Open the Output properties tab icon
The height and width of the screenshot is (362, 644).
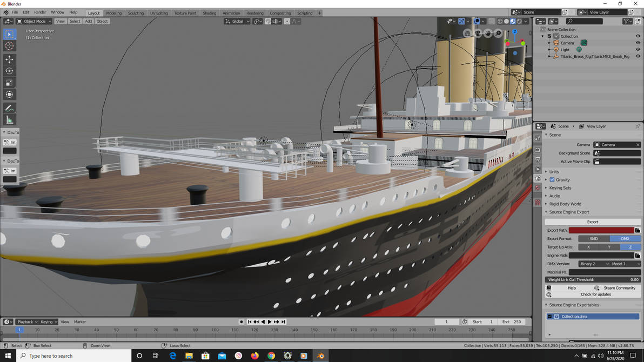[x=538, y=159]
